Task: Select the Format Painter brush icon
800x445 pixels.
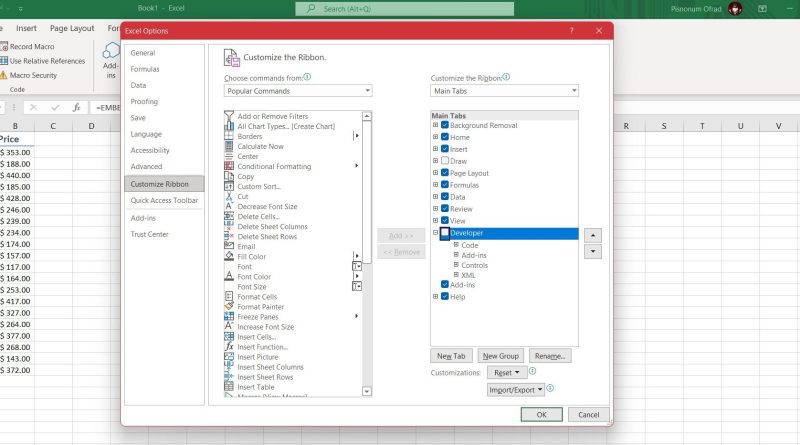Action: tap(229, 306)
